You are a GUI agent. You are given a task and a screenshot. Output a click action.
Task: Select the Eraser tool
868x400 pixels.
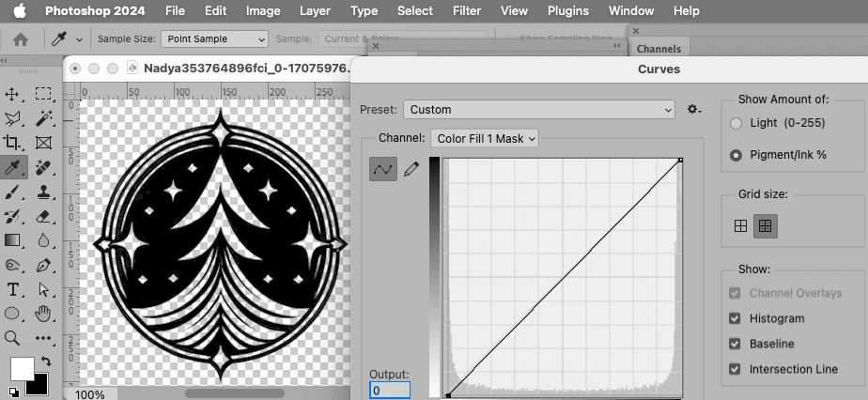pos(43,216)
